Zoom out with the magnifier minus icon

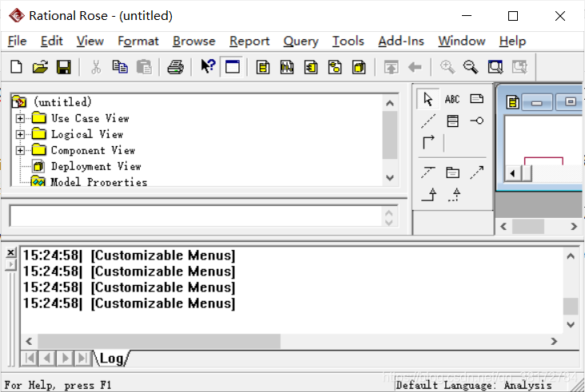tap(471, 67)
